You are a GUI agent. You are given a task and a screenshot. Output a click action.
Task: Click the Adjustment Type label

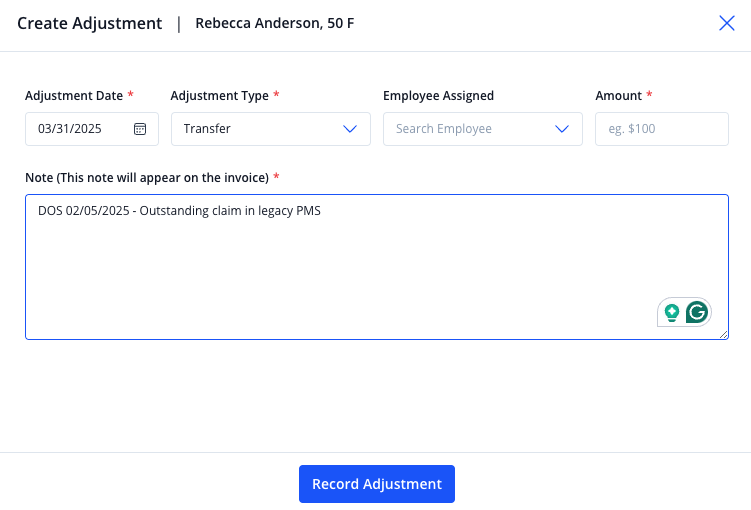219,96
